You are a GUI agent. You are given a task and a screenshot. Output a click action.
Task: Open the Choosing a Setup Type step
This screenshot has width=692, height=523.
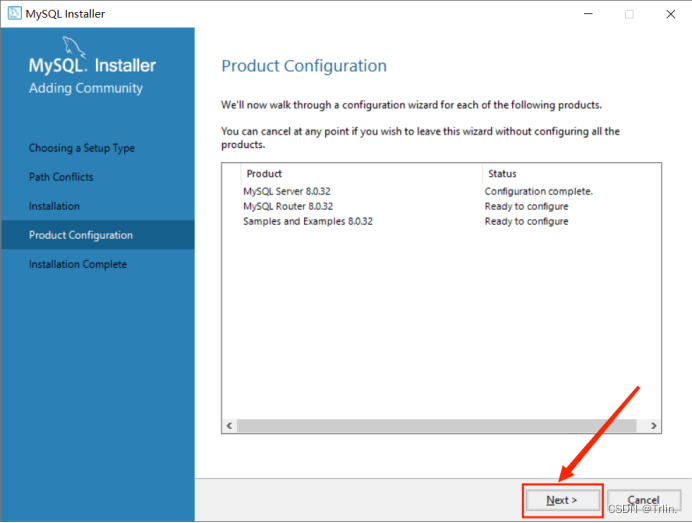point(81,148)
